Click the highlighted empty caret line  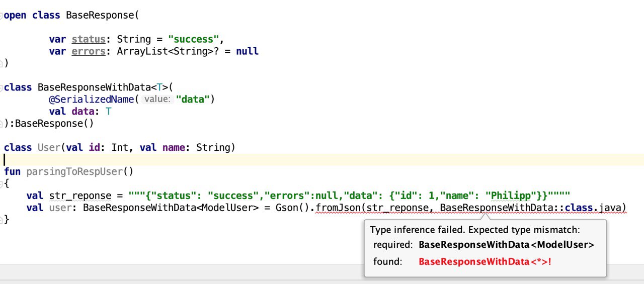pos(322,160)
